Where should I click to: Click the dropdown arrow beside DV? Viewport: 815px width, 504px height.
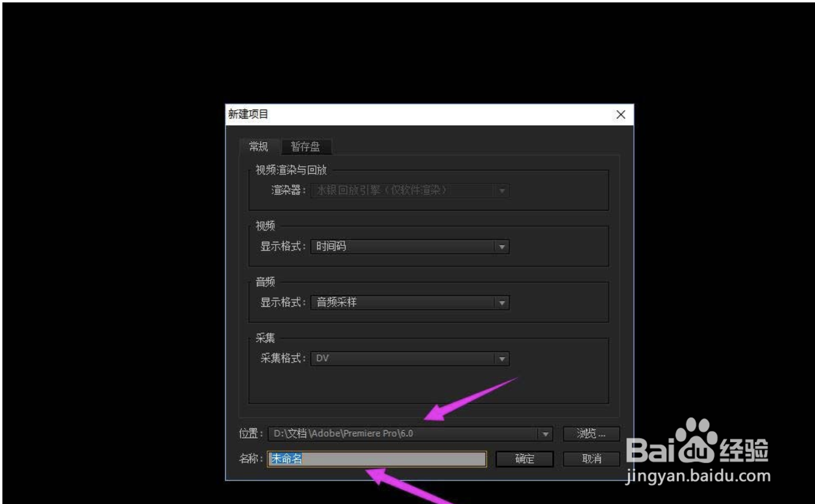tap(503, 358)
